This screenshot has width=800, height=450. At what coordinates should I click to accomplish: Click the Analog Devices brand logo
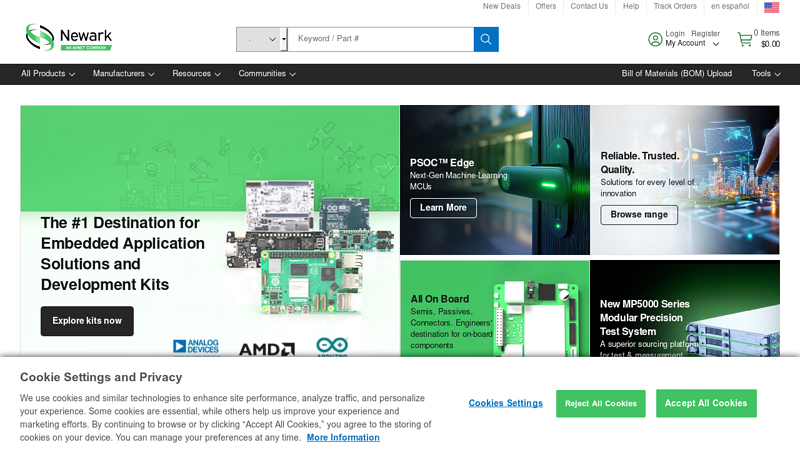[x=196, y=347]
